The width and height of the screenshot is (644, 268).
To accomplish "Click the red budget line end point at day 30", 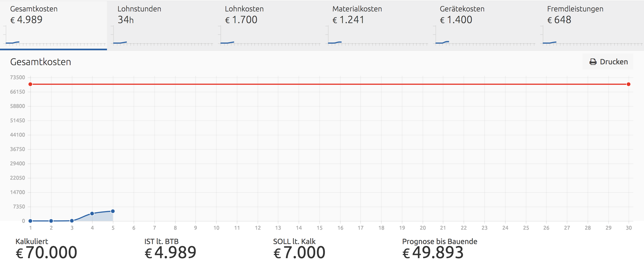I will coord(629,84).
